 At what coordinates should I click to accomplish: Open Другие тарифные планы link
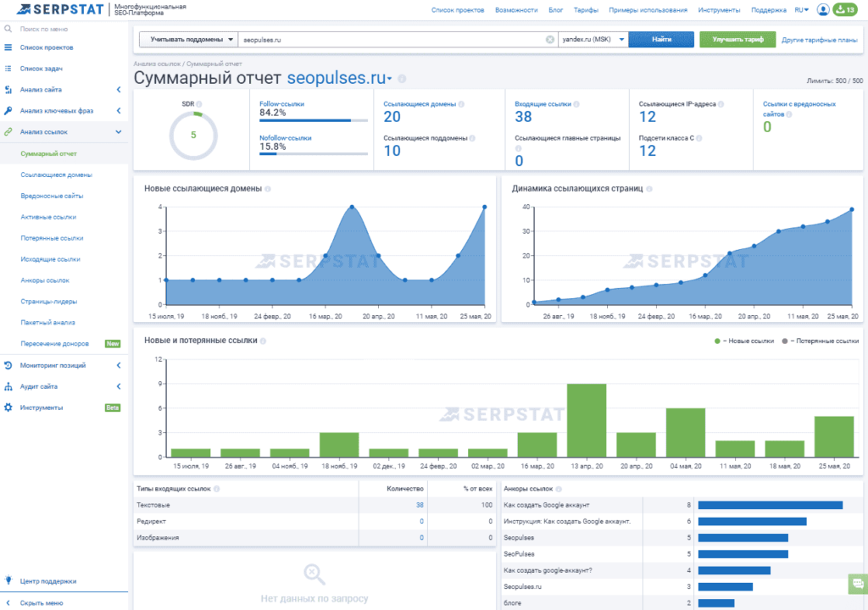820,40
